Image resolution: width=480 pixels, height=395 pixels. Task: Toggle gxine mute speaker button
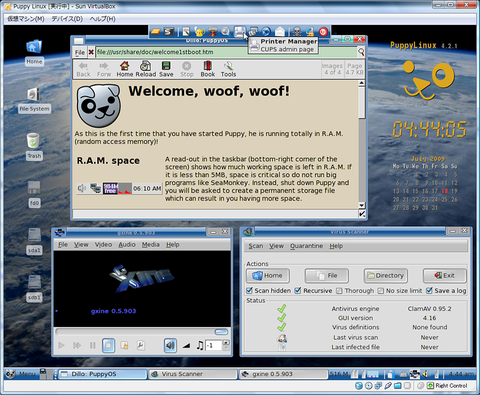tap(170, 345)
